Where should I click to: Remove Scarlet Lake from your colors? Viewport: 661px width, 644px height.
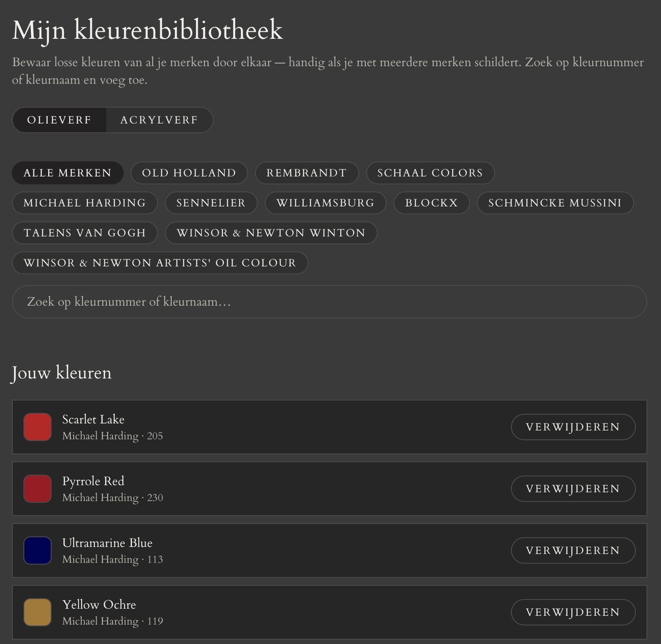point(573,427)
